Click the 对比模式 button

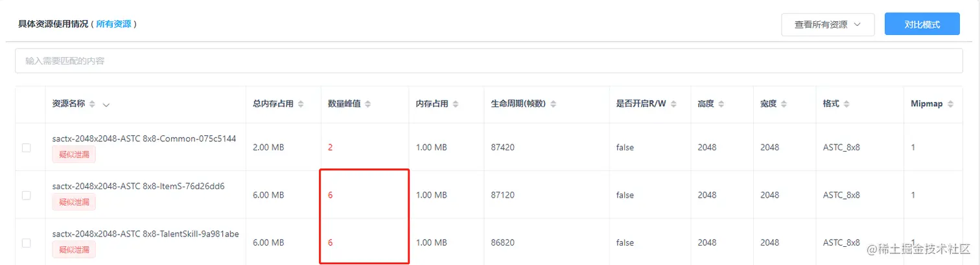pos(922,25)
